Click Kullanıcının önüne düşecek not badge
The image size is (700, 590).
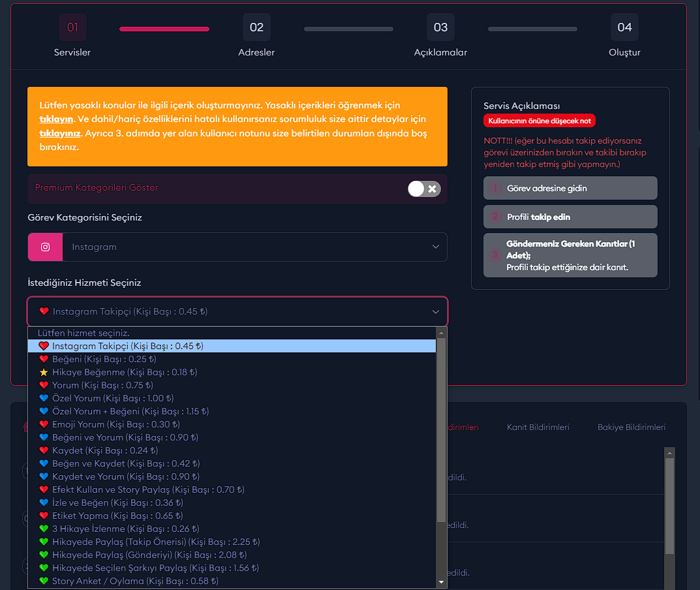pos(540,121)
